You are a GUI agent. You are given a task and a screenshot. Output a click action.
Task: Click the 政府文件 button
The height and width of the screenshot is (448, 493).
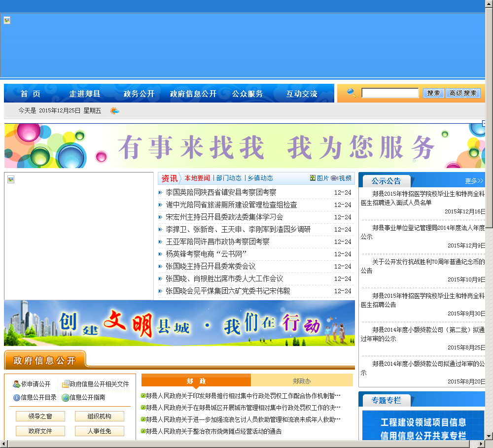[40, 431]
